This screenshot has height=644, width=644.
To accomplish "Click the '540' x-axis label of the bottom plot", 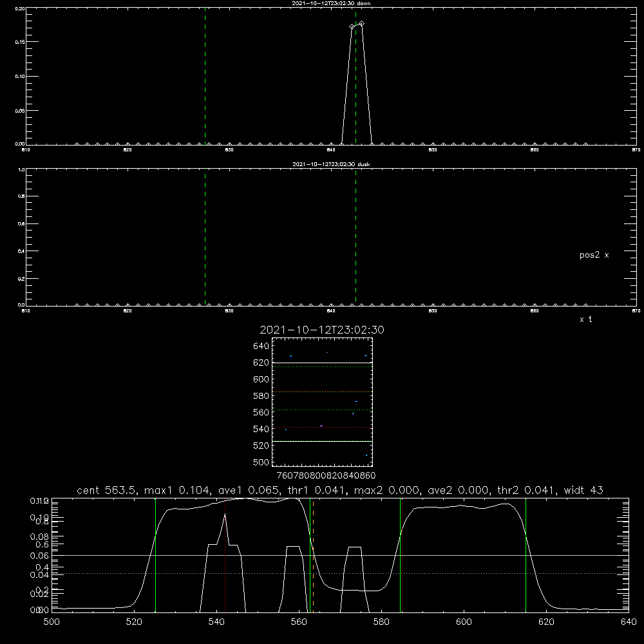I will [x=216, y=622].
